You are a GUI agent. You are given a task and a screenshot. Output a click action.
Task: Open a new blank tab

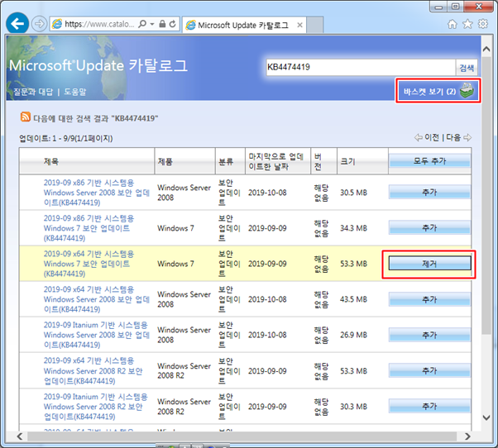[315, 25]
